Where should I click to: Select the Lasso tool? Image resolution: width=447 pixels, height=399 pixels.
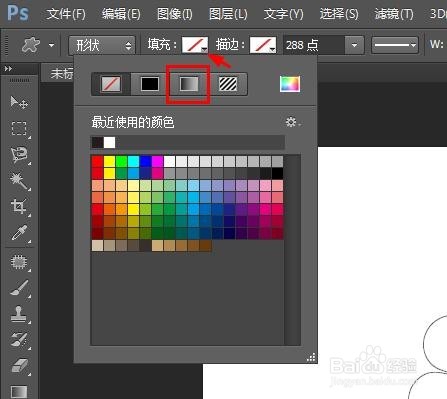[x=19, y=154]
